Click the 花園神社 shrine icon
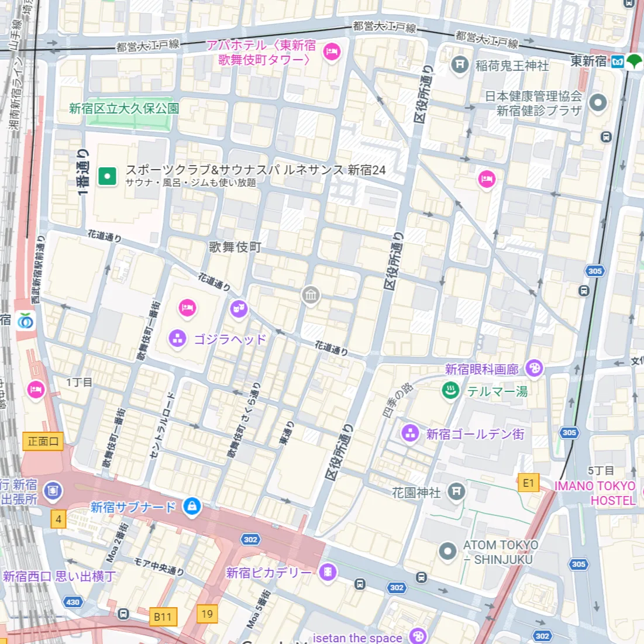Viewport: 644px width, 644px height. [456, 491]
